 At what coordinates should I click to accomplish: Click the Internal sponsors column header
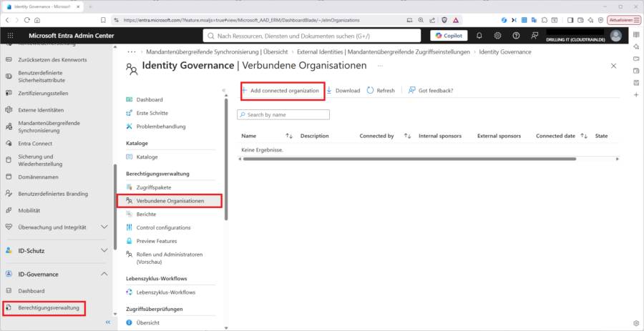[440, 136]
